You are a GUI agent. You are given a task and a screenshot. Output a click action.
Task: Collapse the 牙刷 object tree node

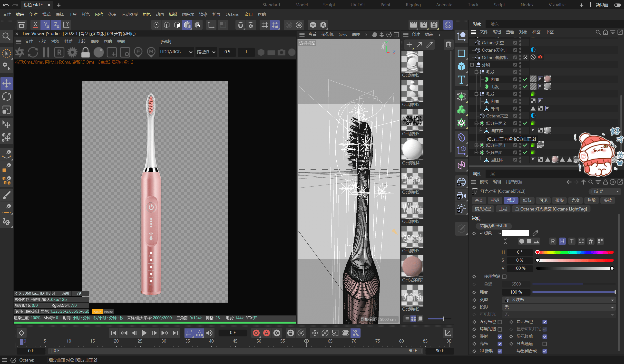[x=472, y=65]
